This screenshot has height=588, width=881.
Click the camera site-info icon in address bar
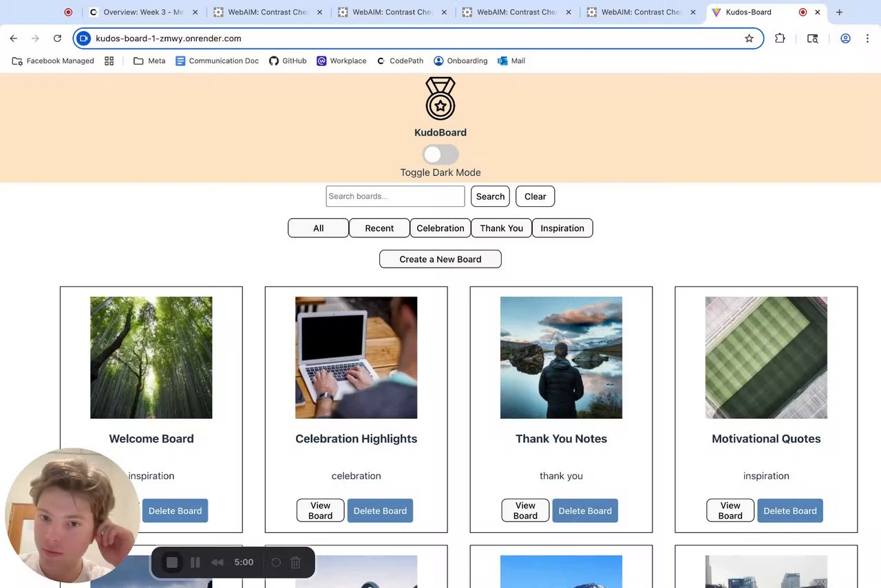pyautogui.click(x=83, y=39)
